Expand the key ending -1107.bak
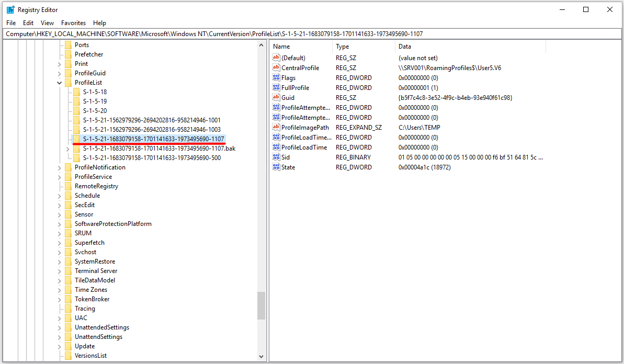This screenshot has height=364, width=624. [x=67, y=149]
